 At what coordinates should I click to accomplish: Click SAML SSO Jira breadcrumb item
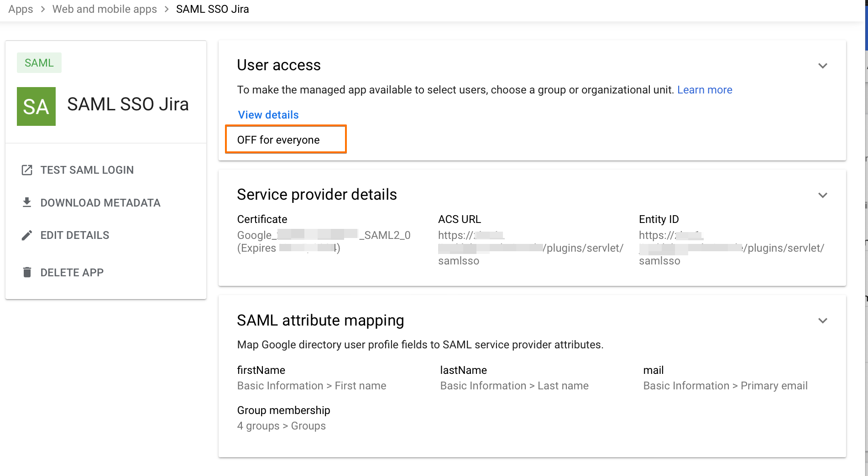click(213, 9)
